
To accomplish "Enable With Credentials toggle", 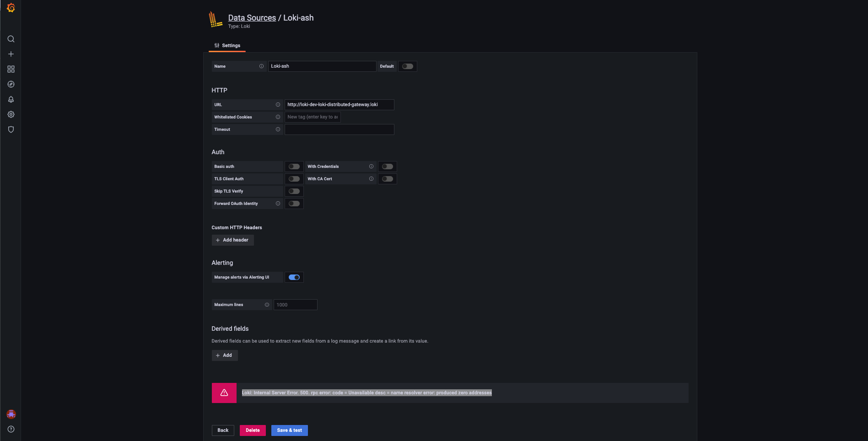I will point(388,167).
